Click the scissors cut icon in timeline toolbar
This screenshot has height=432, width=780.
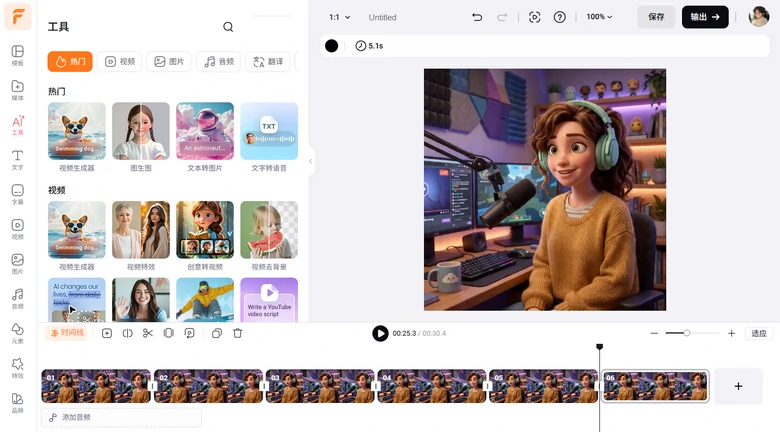[x=147, y=333]
